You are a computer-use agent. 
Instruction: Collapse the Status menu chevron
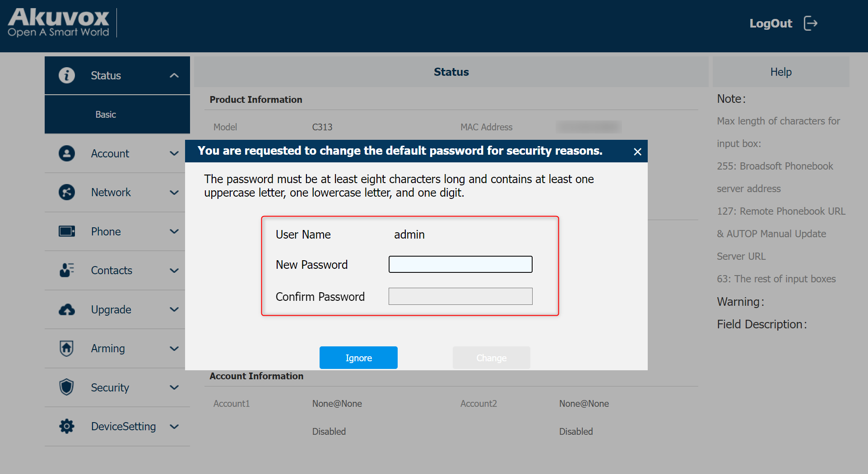point(174,75)
